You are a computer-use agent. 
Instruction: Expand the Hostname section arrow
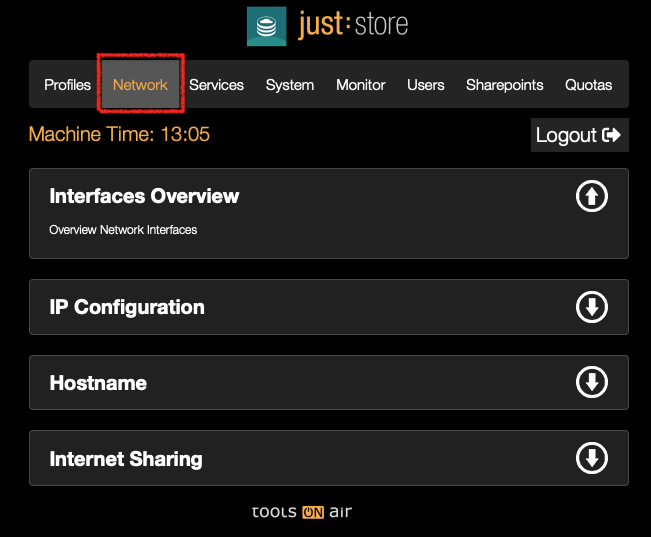tap(592, 382)
